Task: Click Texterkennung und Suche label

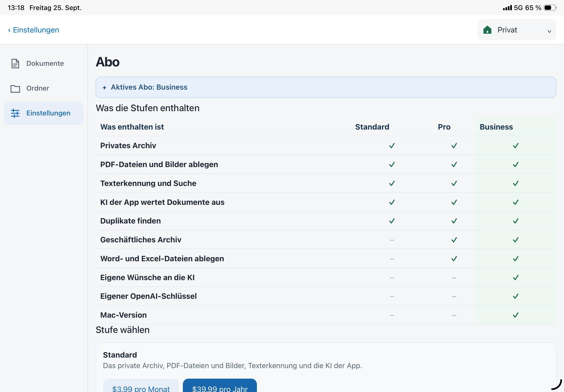Action: coord(148,184)
